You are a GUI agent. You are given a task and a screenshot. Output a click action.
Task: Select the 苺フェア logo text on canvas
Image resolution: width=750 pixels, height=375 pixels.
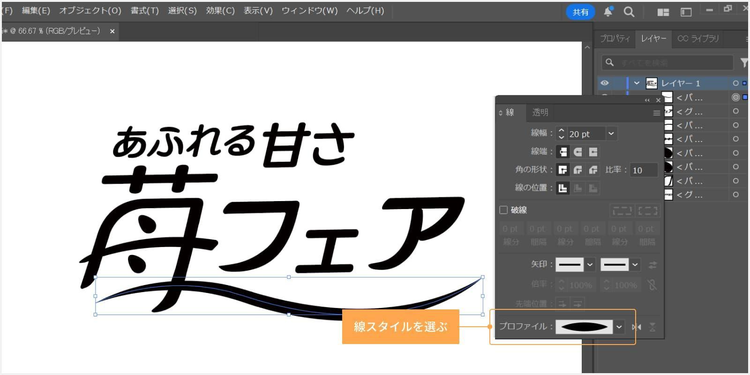tap(272, 239)
